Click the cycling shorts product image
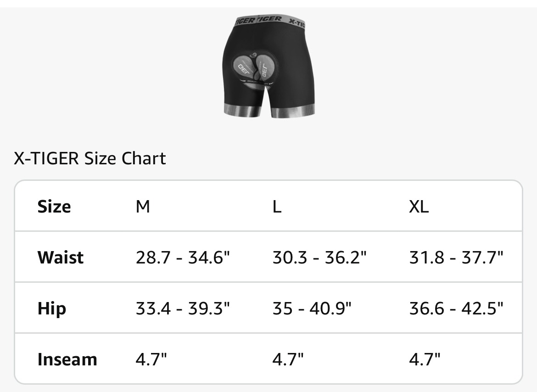This screenshot has width=537, height=392. tap(268, 67)
